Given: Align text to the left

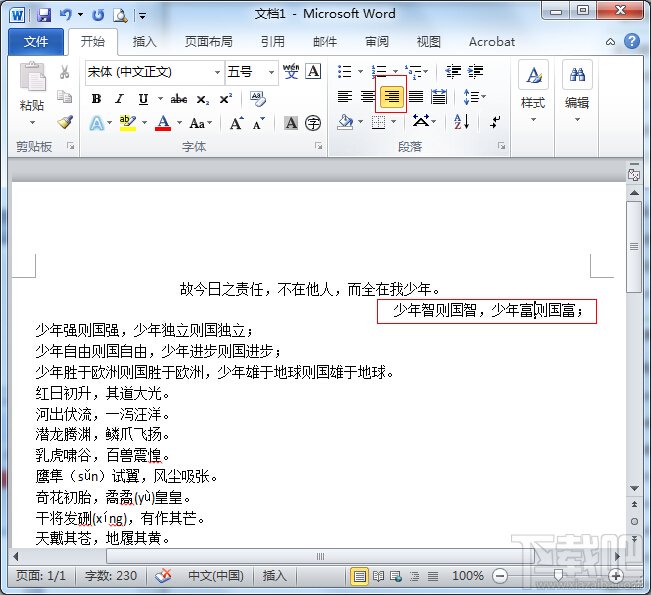Looking at the screenshot, I should point(345,97).
